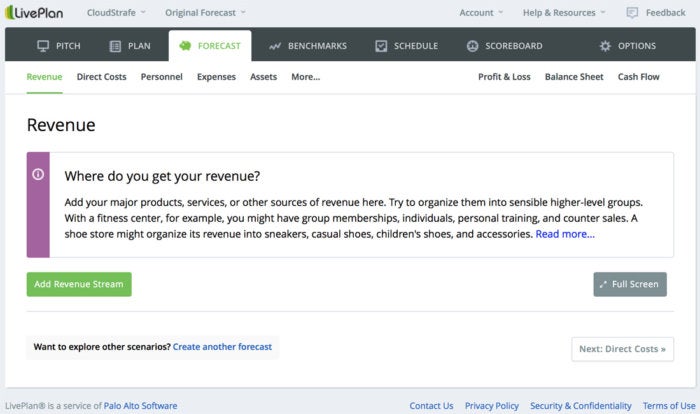Image resolution: width=700 pixels, height=414 pixels.
Task: Click the Add Revenue Stream button
Action: [x=79, y=284]
